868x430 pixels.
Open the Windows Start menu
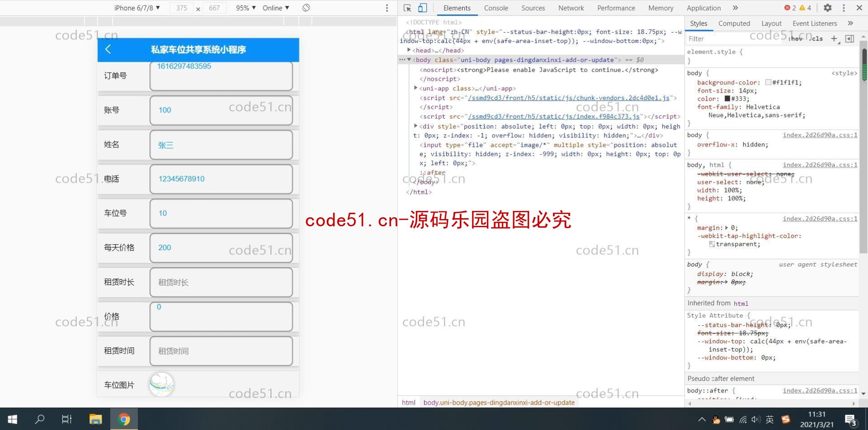click(13, 419)
